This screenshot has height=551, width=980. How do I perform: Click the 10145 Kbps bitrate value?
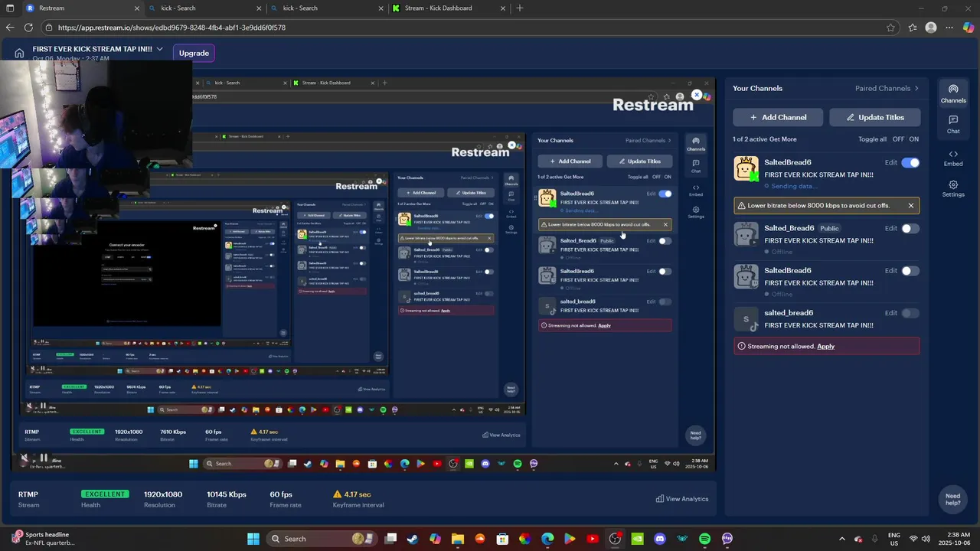(x=227, y=494)
